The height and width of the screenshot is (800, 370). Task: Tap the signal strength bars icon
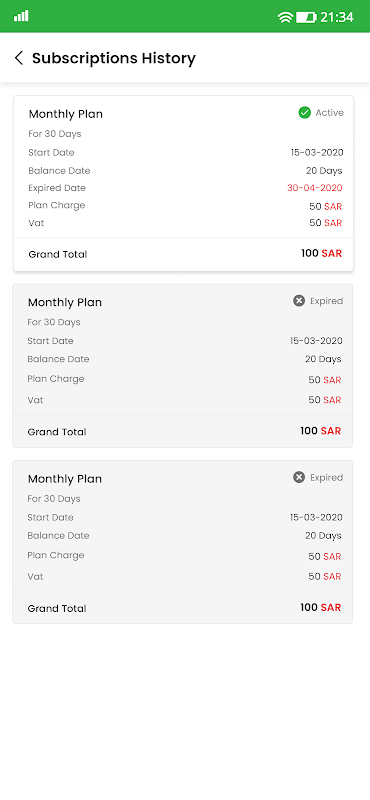[21, 16]
